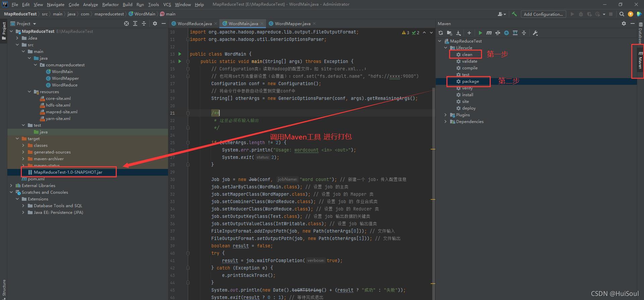Screen dimensions: 644x300
Task: Select MapReduceTest-1.0-SNAPSHOT.jar in Project tree
Action: (x=68, y=172)
